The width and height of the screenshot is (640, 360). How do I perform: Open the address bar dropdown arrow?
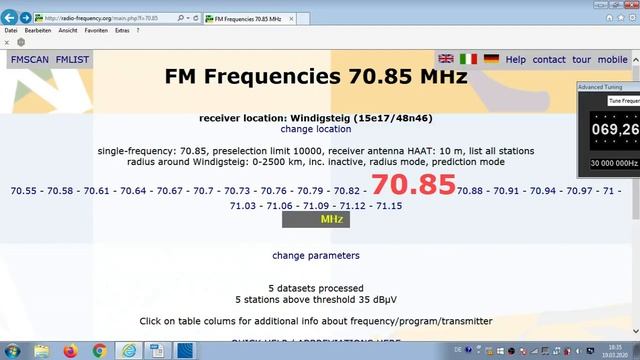[x=188, y=18]
